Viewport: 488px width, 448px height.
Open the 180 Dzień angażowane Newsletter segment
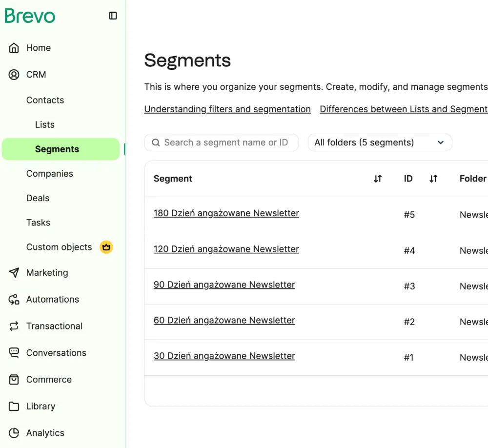[x=226, y=213]
